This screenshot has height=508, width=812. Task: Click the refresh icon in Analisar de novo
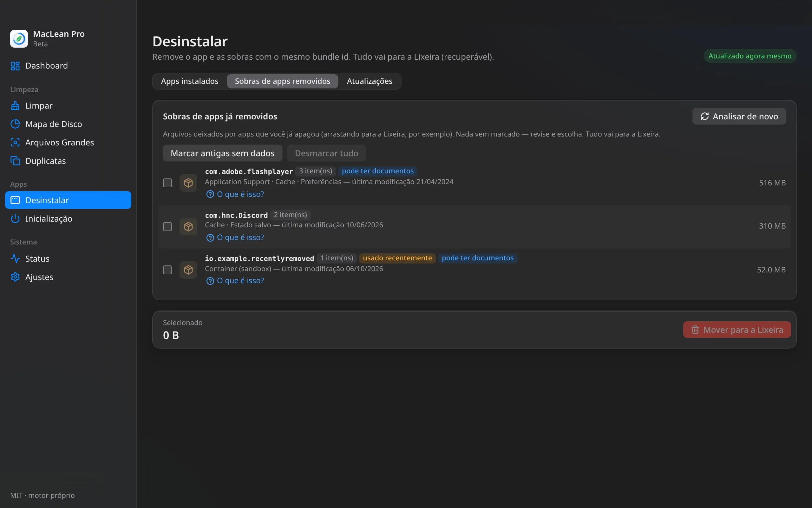click(x=704, y=116)
